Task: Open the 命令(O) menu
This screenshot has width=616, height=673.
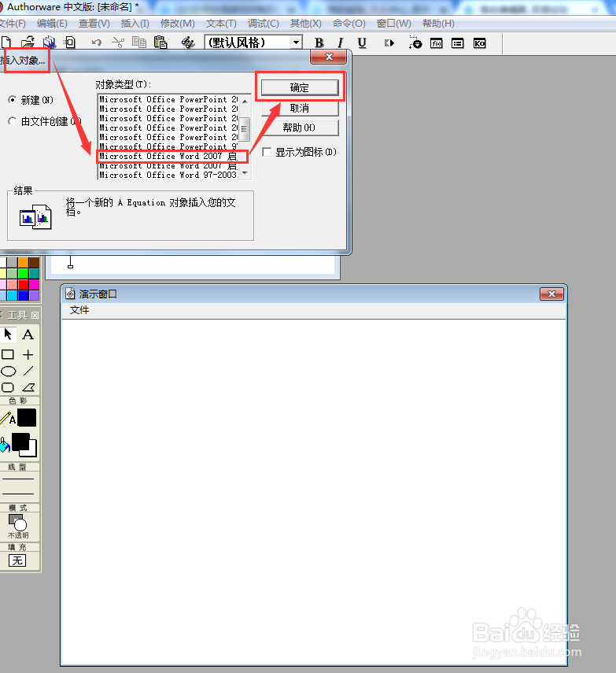Action: tap(349, 24)
